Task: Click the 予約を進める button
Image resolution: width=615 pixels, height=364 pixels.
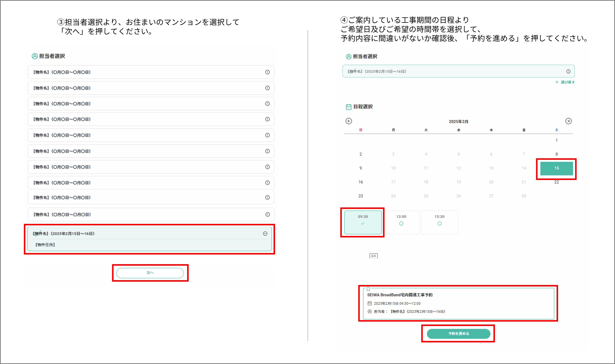Action: (458, 334)
